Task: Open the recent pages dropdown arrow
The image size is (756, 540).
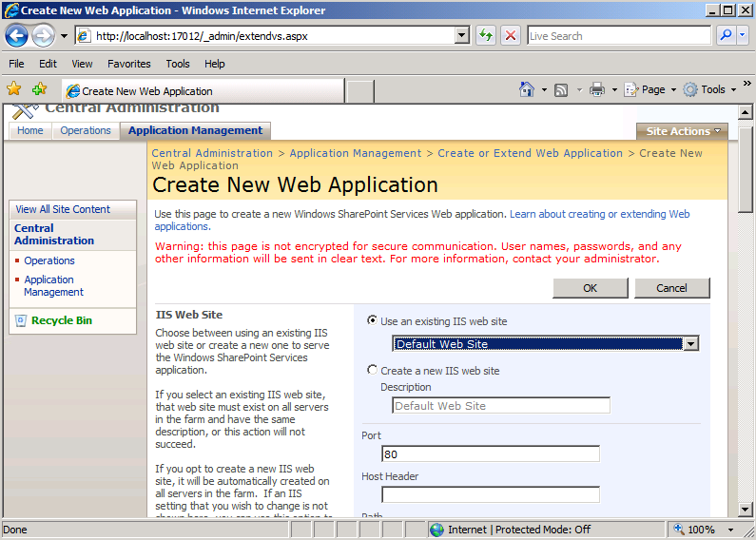Action: tap(64, 36)
